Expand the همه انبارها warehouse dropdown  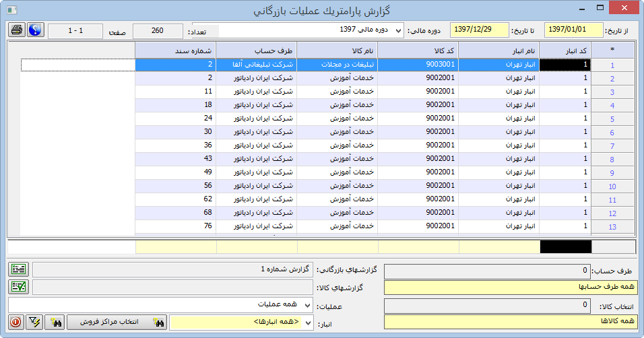click(308, 323)
